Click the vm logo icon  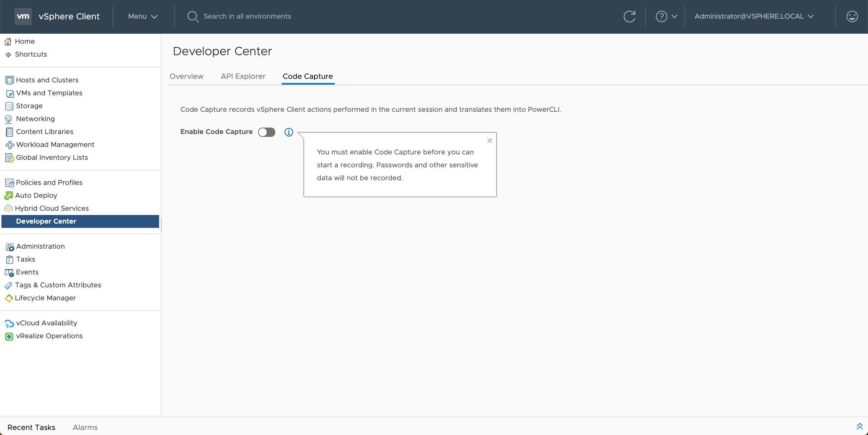23,16
